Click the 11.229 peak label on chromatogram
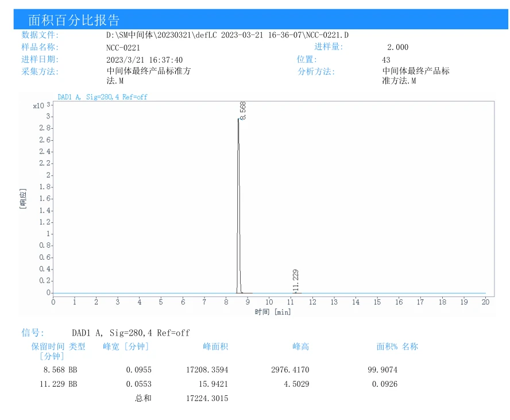This screenshot has height=420, width=510. coord(296,280)
